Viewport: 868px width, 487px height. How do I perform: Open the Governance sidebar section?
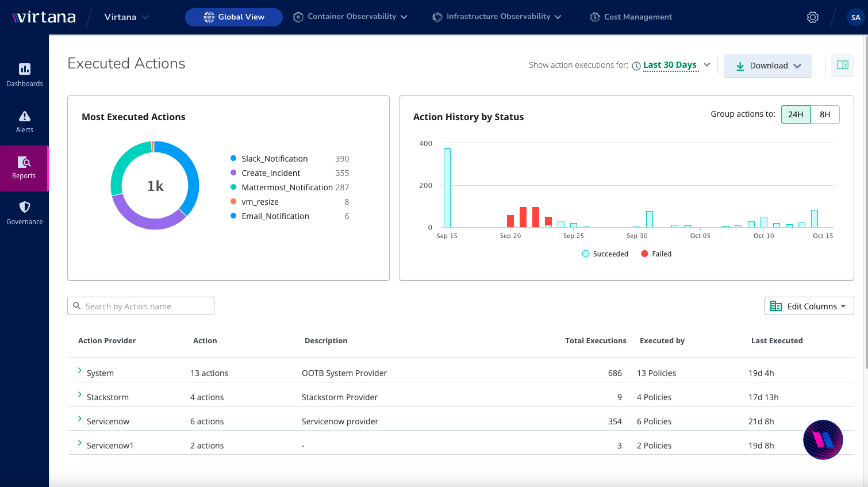tap(25, 214)
